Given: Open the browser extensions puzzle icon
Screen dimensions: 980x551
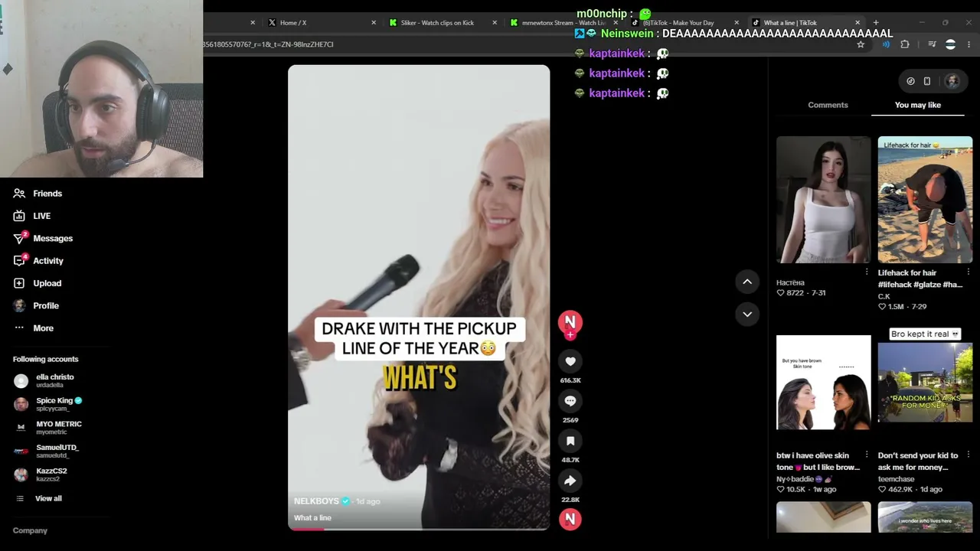Looking at the screenshot, I should 905,44.
